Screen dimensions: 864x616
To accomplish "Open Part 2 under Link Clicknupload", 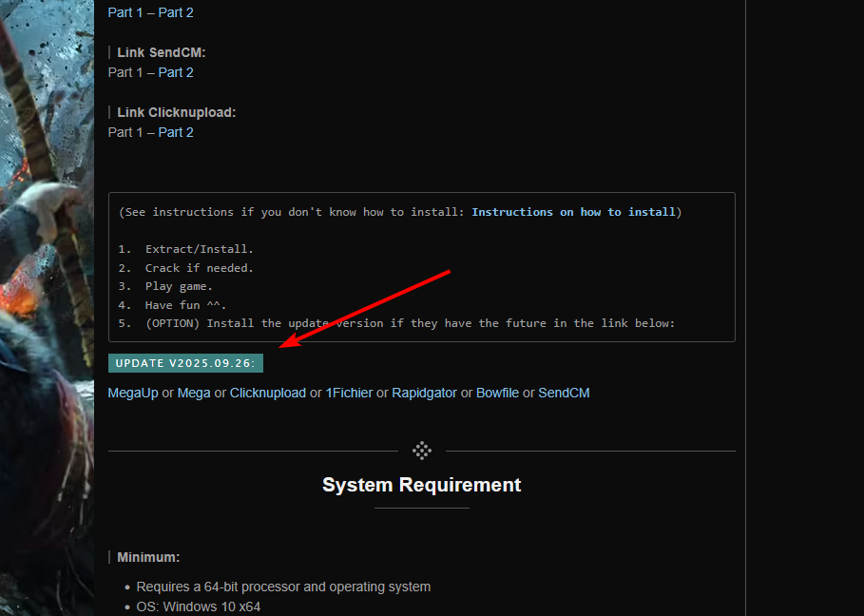I will 176,132.
